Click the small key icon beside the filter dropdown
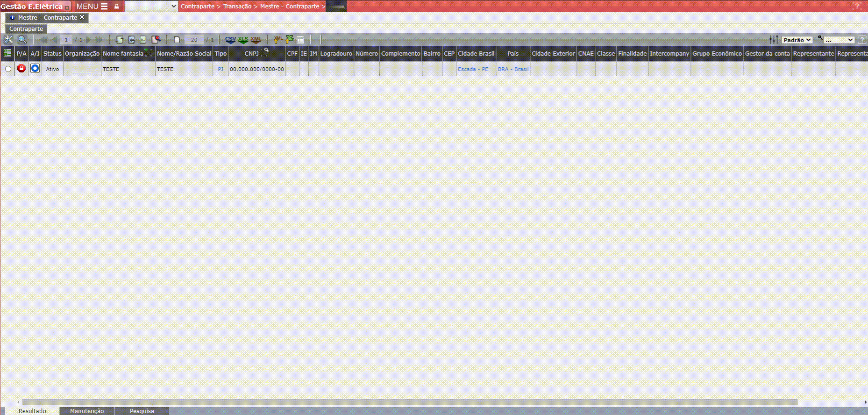Viewport: 868px width, 415px height. click(x=820, y=38)
